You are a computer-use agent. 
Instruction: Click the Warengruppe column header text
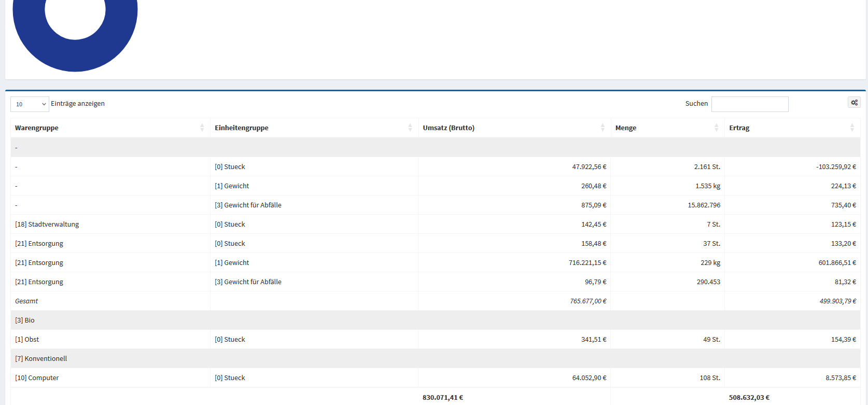37,128
